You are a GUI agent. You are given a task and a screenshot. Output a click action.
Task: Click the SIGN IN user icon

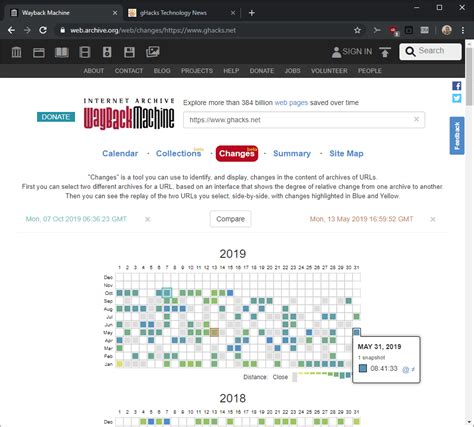(x=336, y=52)
